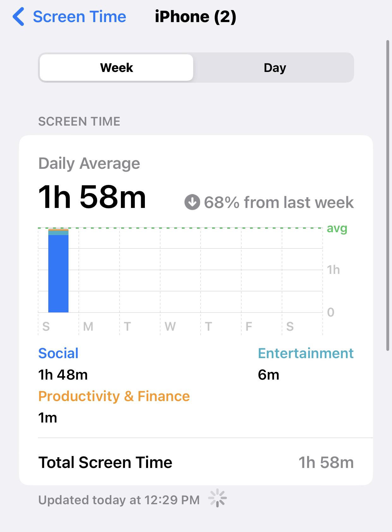Open Productivity & Finance category
Image resolution: width=392 pixels, height=532 pixels.
[114, 396]
